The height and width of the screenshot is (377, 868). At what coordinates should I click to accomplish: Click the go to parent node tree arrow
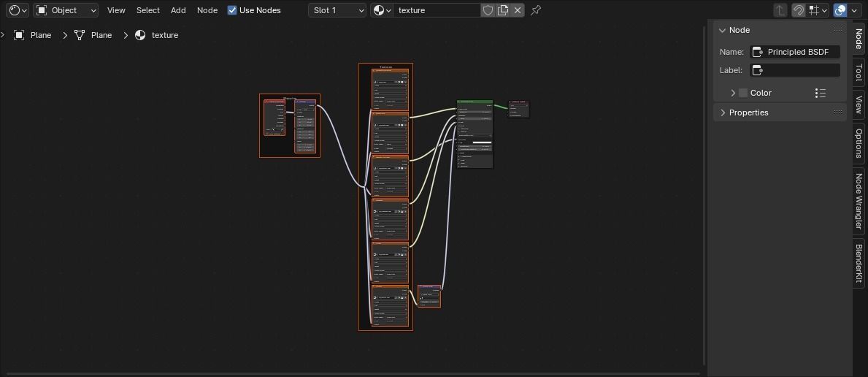tap(780, 10)
